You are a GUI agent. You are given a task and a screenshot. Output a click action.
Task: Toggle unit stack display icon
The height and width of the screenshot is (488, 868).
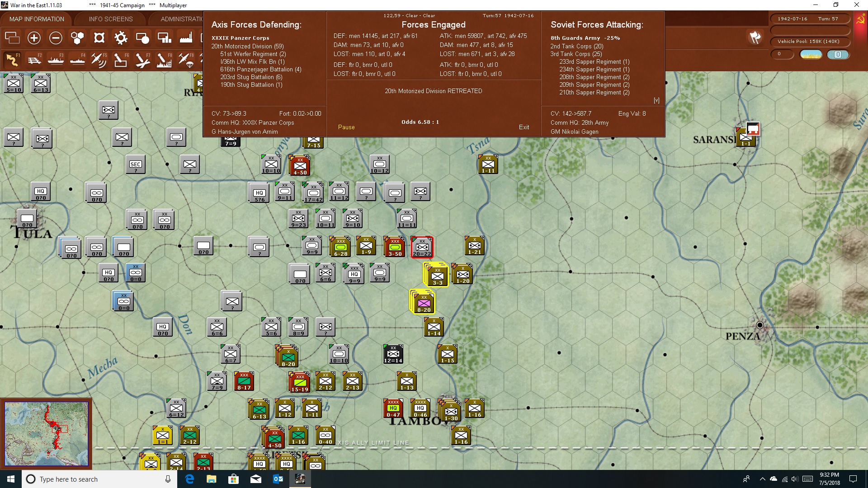[12, 38]
